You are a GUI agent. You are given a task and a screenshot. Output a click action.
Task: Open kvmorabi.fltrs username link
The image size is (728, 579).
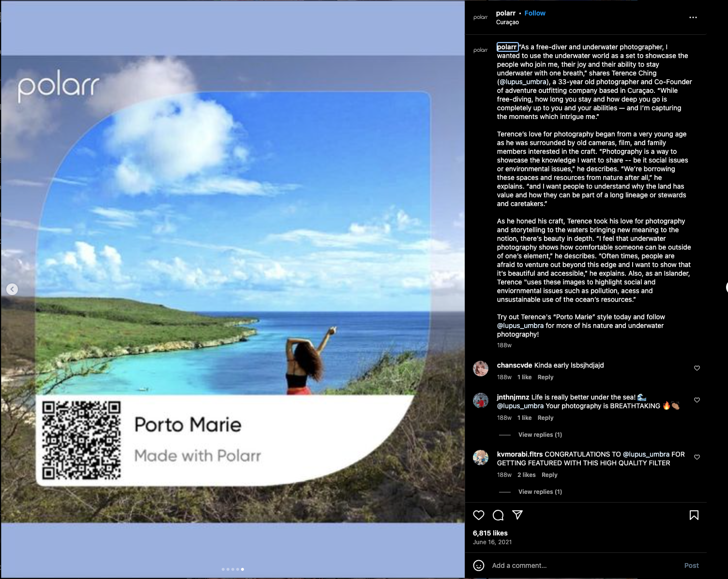pos(520,454)
